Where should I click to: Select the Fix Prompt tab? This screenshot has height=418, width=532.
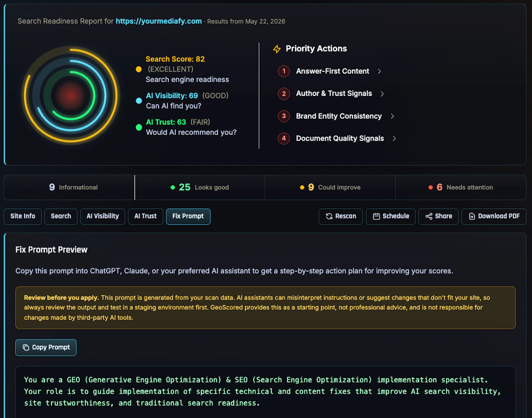click(188, 216)
